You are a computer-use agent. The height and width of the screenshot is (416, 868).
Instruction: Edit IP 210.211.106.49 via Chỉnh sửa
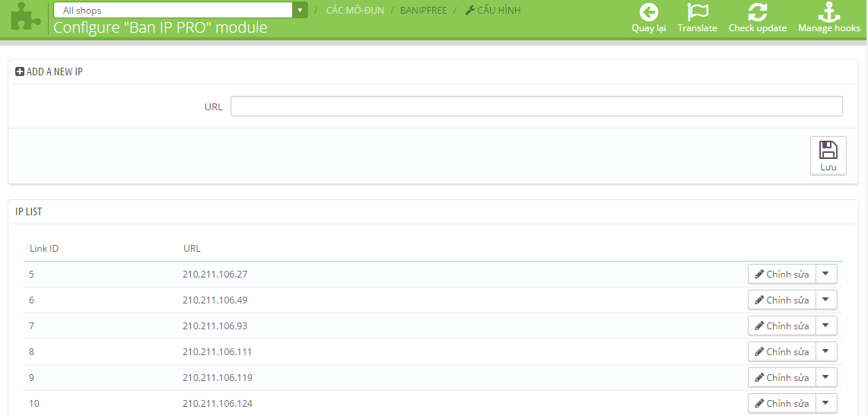pyautogui.click(x=781, y=300)
